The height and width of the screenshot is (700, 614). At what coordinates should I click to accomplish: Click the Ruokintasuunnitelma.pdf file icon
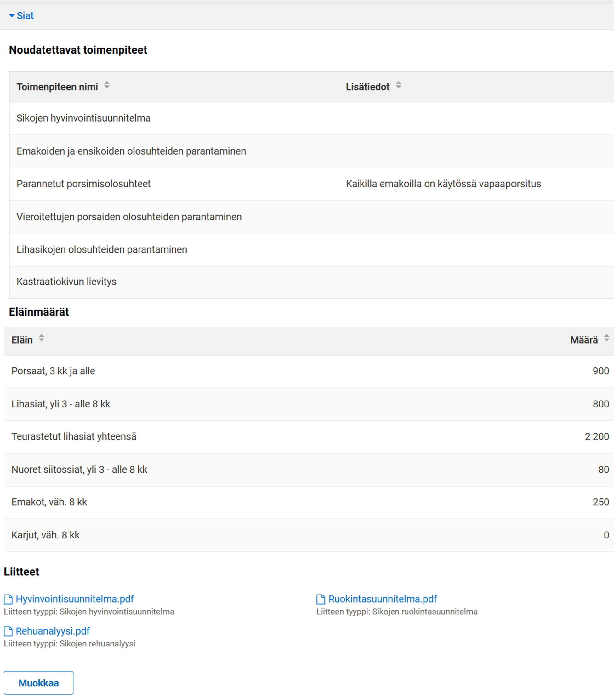[321, 599]
